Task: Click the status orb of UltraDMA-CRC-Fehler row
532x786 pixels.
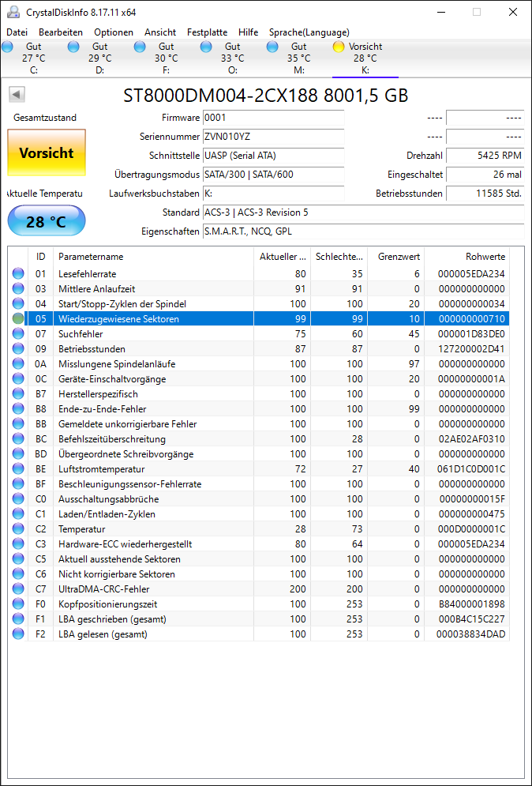Action: point(18,589)
